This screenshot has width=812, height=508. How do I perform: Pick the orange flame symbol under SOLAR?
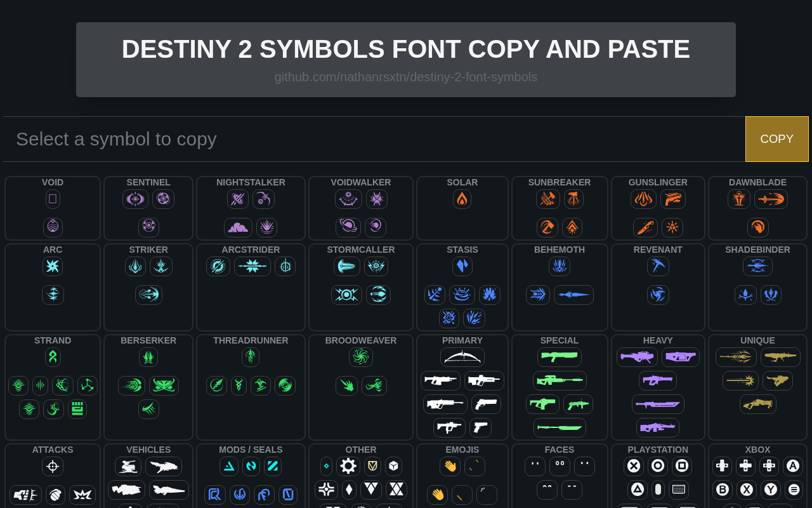point(462,199)
